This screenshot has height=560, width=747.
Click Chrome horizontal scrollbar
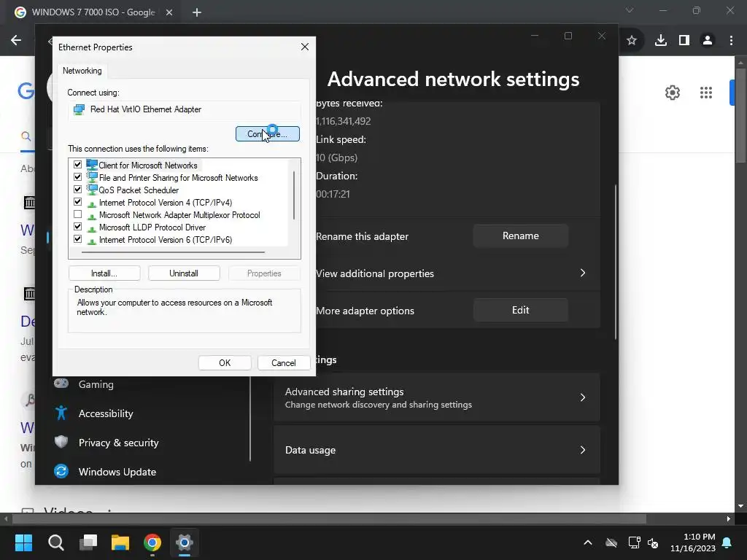tap(329, 518)
